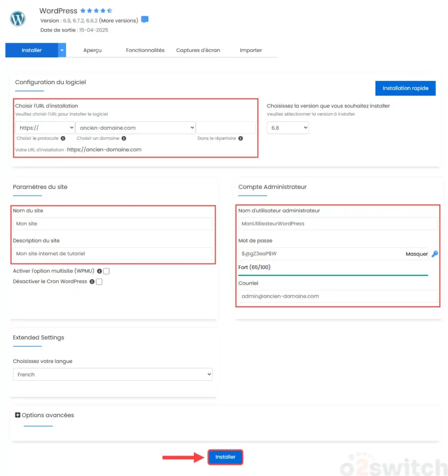448x476 pixels.
Task: Switch to the Aperçu tab
Action: pyautogui.click(x=92, y=50)
